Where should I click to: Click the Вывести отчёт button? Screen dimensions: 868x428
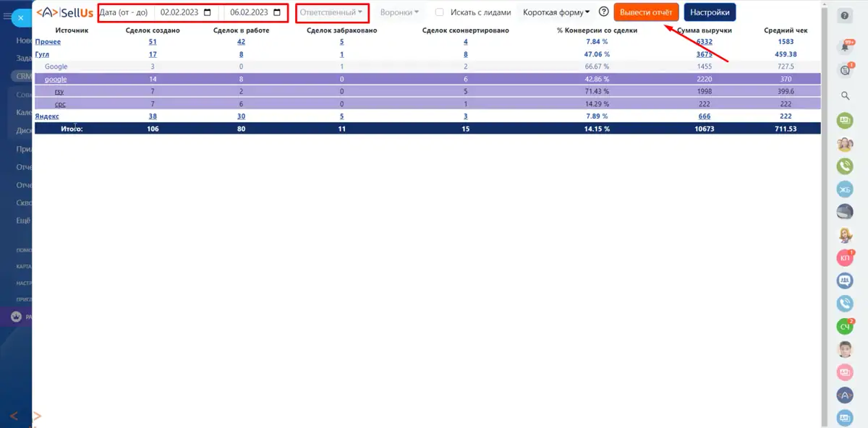click(x=646, y=12)
